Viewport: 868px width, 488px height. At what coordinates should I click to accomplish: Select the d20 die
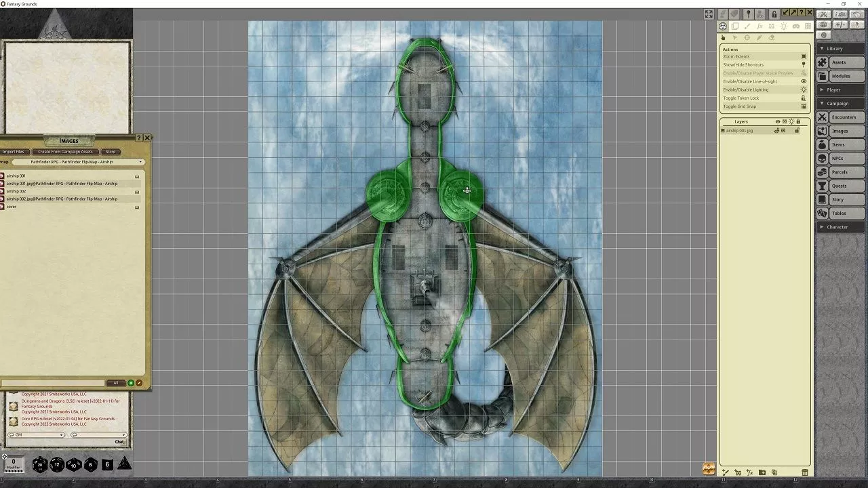pos(40,464)
